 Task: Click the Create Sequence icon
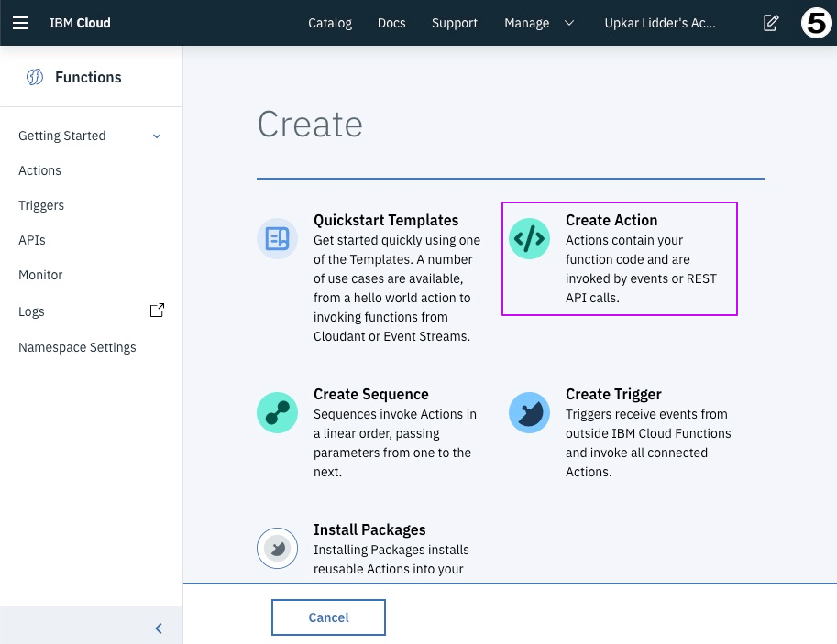tap(277, 412)
